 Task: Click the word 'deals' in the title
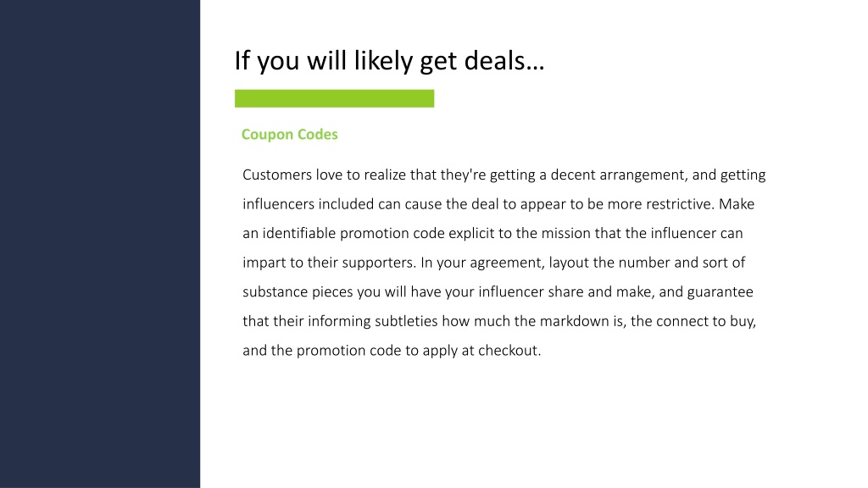494,60
